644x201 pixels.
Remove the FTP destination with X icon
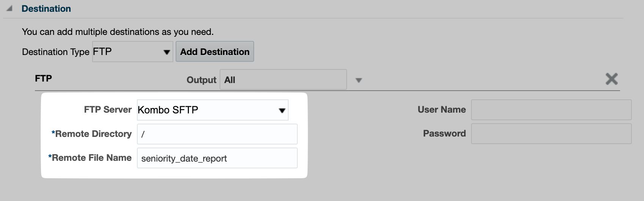pos(611,79)
